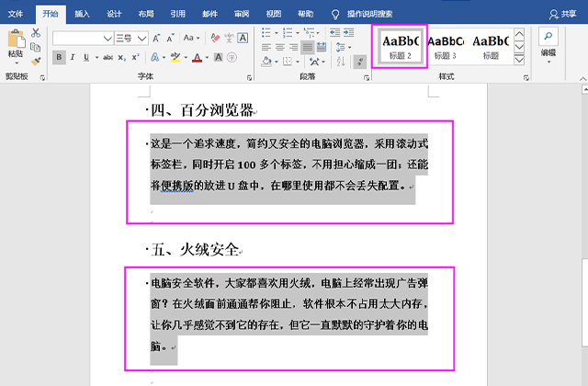
Task: Switch to 审阅 Review tab
Action: (242, 15)
